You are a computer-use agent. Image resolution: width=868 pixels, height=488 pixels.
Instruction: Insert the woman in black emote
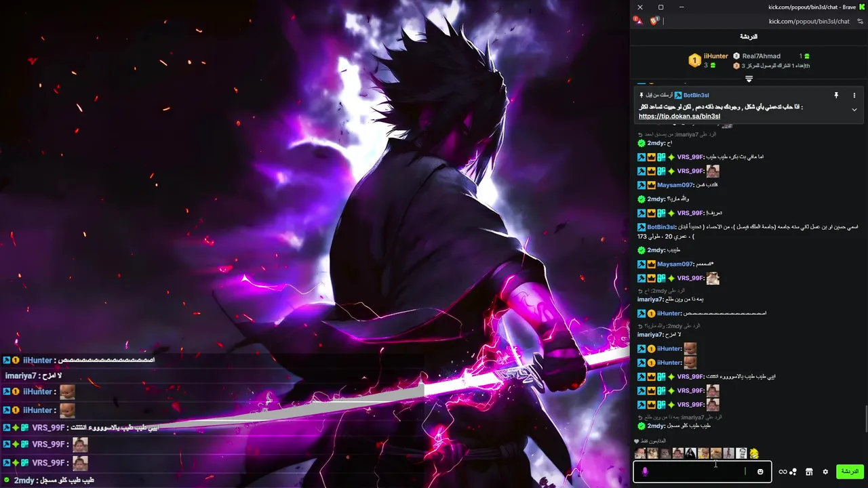[x=690, y=453]
